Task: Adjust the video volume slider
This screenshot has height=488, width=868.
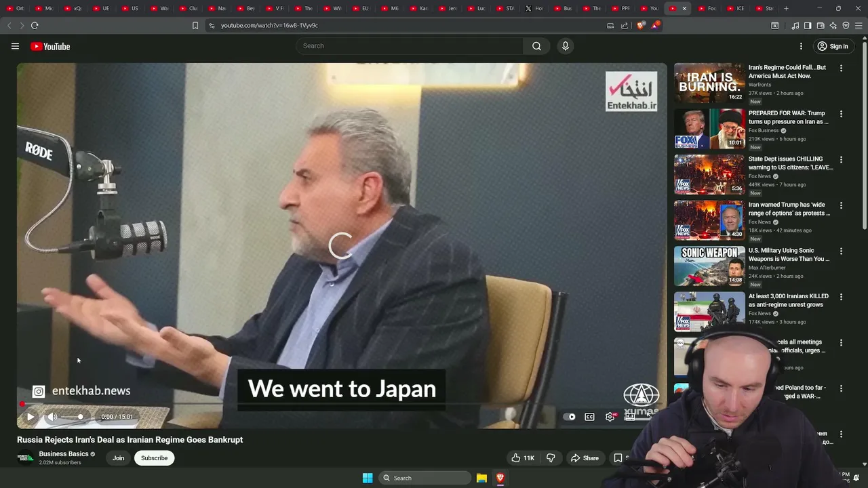Action: click(x=73, y=417)
